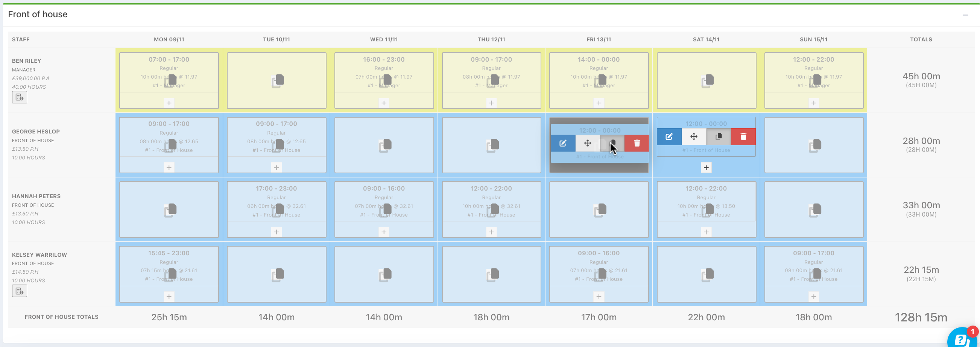Add another shift to Hannah Peters' Thursday
Screen dimensions: 980x347
click(491, 232)
